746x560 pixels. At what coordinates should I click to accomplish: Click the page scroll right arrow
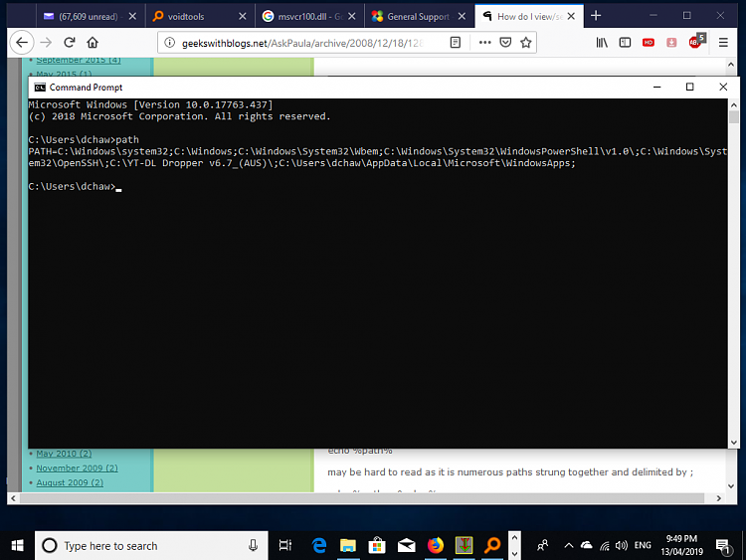(718, 498)
